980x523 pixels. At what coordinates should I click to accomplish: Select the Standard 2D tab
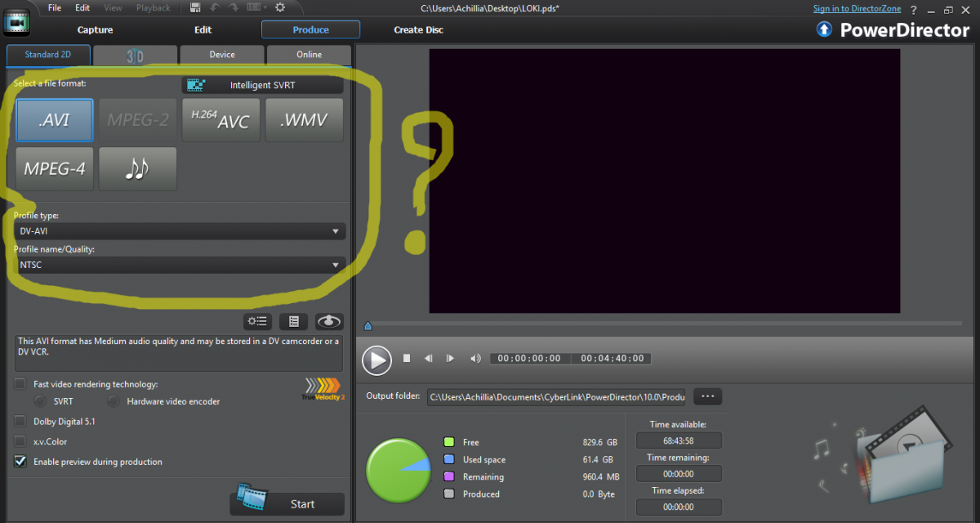(x=48, y=55)
